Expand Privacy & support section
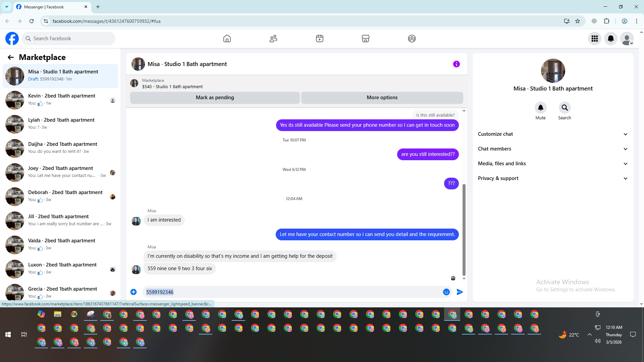The height and width of the screenshot is (362, 644). coord(553,178)
